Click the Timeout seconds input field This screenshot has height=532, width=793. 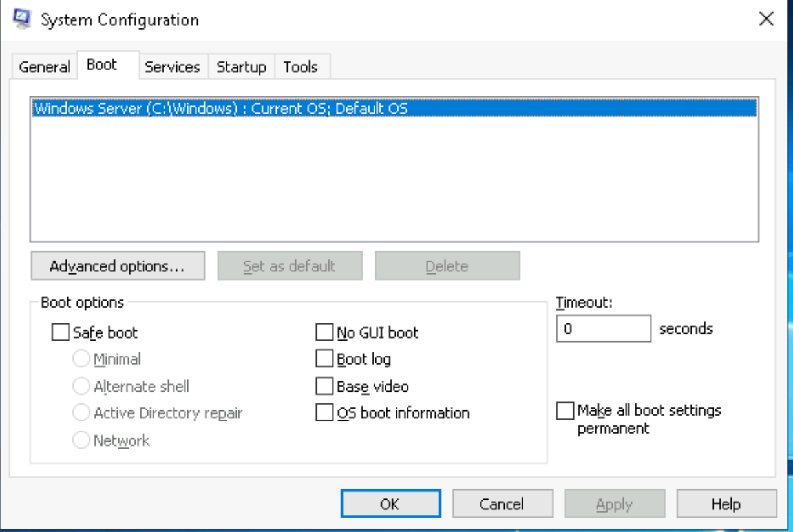(603, 329)
